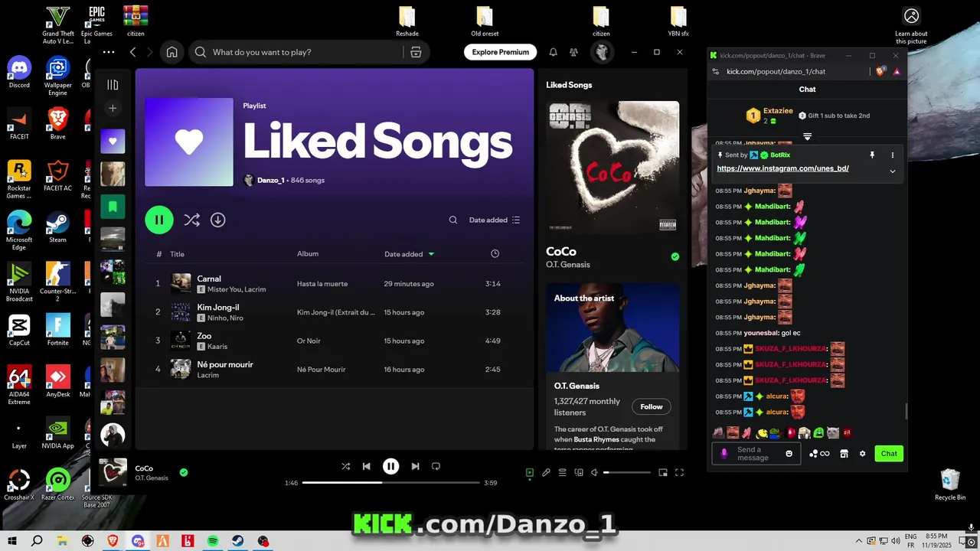Open the Kick channel points icon

tap(819, 454)
